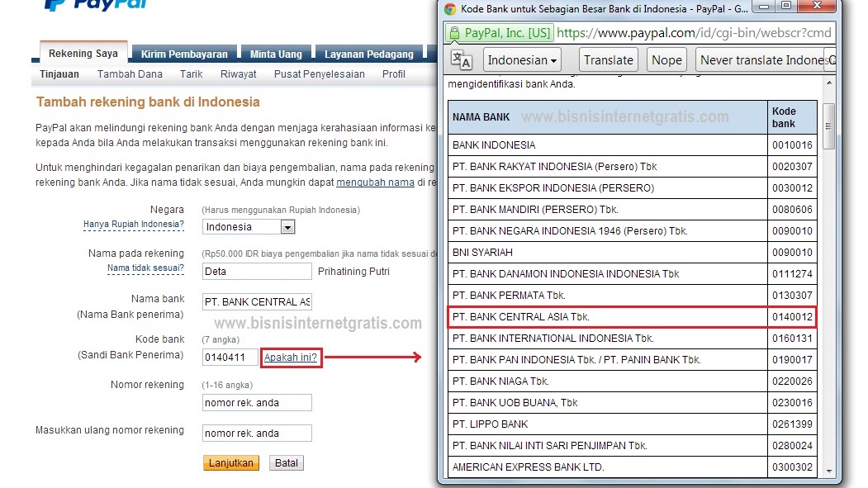Go to Pusat Penyelesaian submenu
The height and width of the screenshot is (488, 868).
320,74
